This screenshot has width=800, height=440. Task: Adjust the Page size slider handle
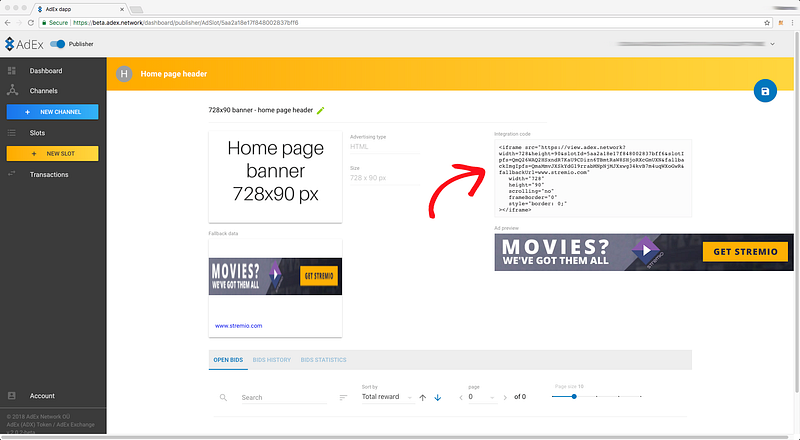[x=574, y=397]
